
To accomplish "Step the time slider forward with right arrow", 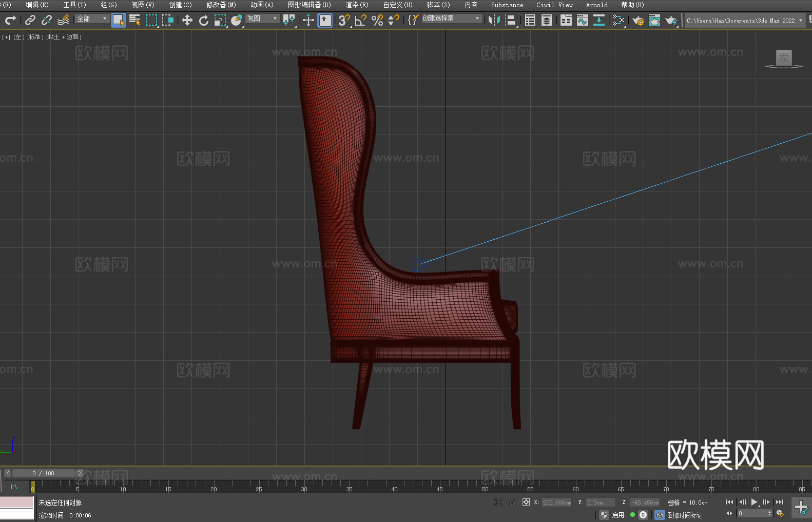I will click(x=80, y=473).
